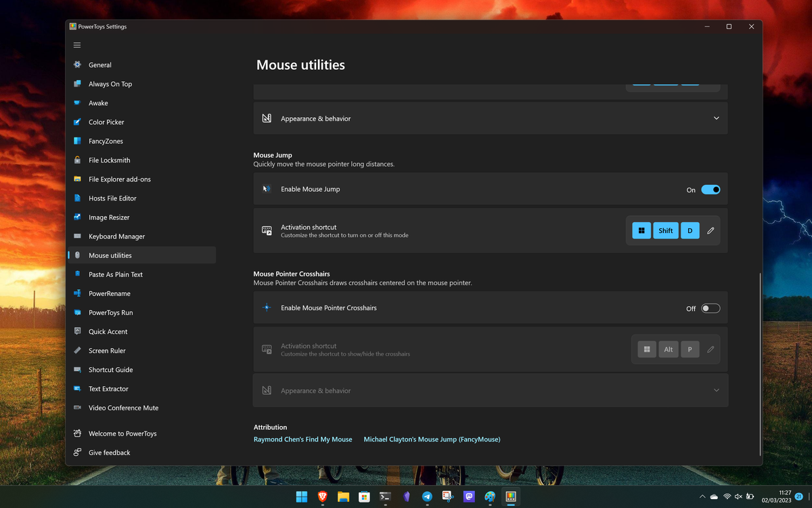812x508 pixels.
Task: Enable Mouse Pointer Crosshairs
Action: tap(710, 308)
